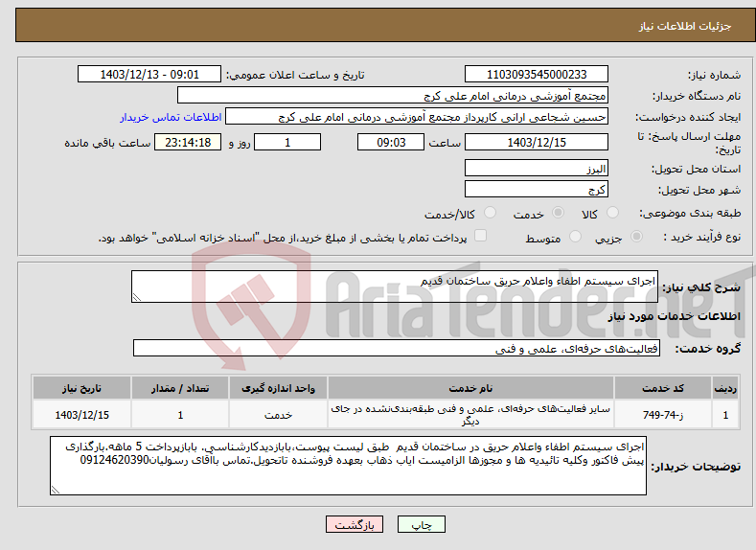Image resolution: width=756 pixels, height=550 pixels.
Task: Click the service code cell ز-74-749
Action: 663,415
